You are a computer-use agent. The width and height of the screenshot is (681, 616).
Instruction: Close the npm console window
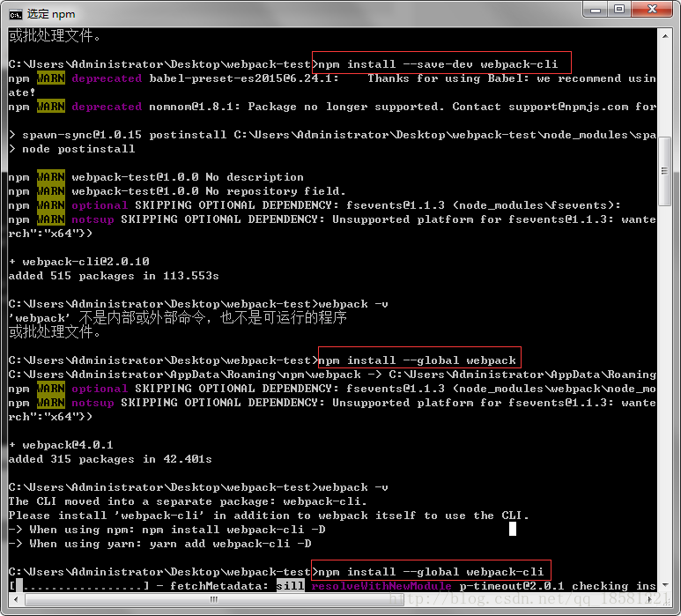coord(652,10)
